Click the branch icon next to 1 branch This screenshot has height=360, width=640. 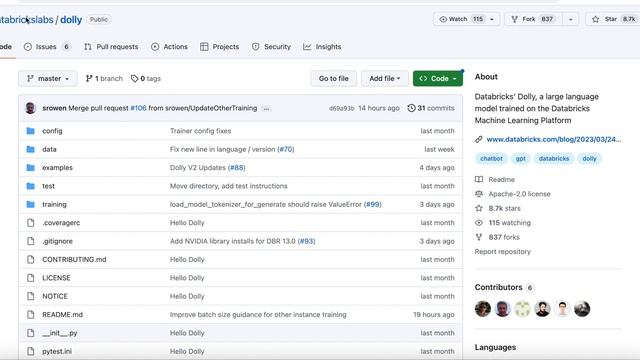coord(89,78)
